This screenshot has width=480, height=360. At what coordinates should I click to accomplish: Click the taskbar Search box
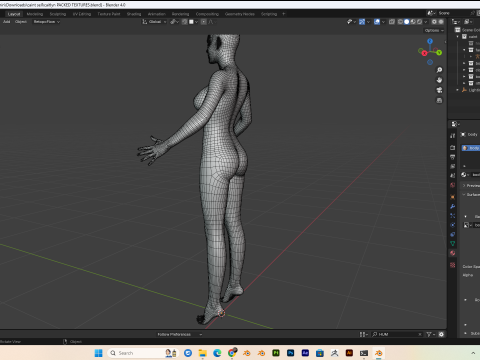(x=143, y=353)
